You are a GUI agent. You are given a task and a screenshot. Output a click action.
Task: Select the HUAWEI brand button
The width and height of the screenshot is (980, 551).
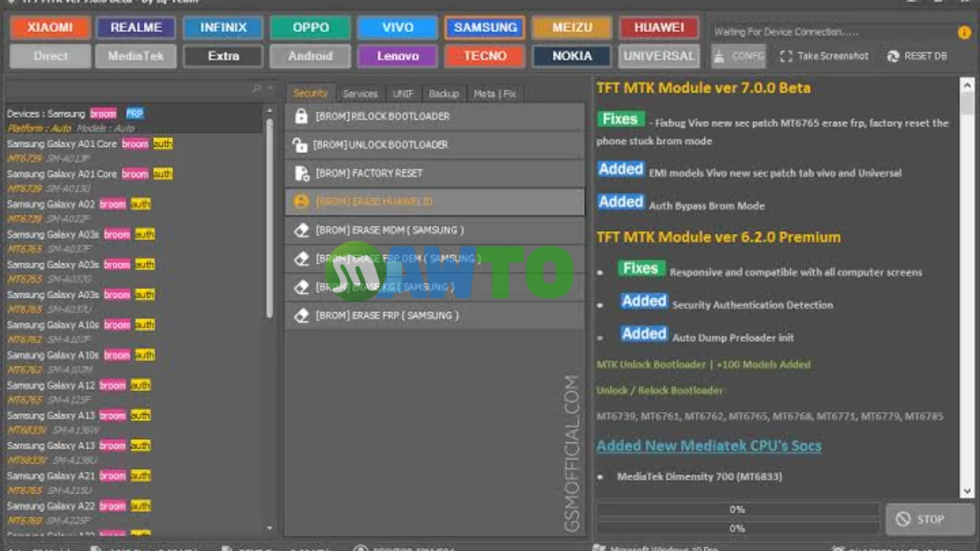point(659,28)
